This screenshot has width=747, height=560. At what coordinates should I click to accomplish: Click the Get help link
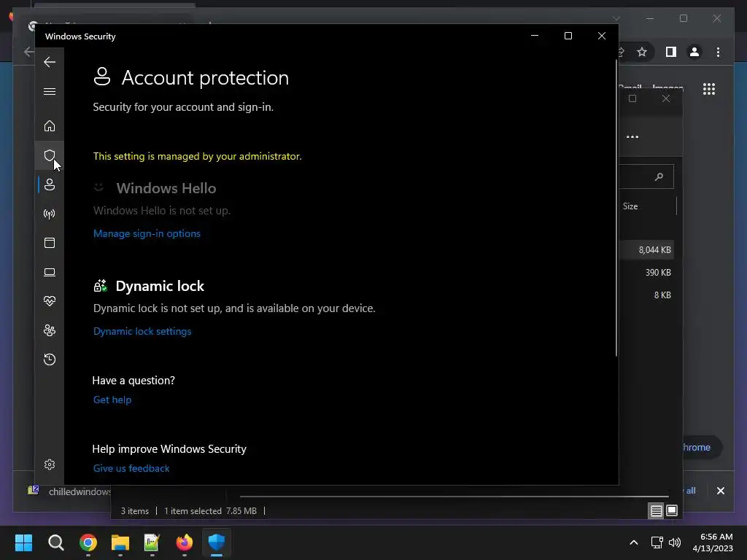coord(112,400)
